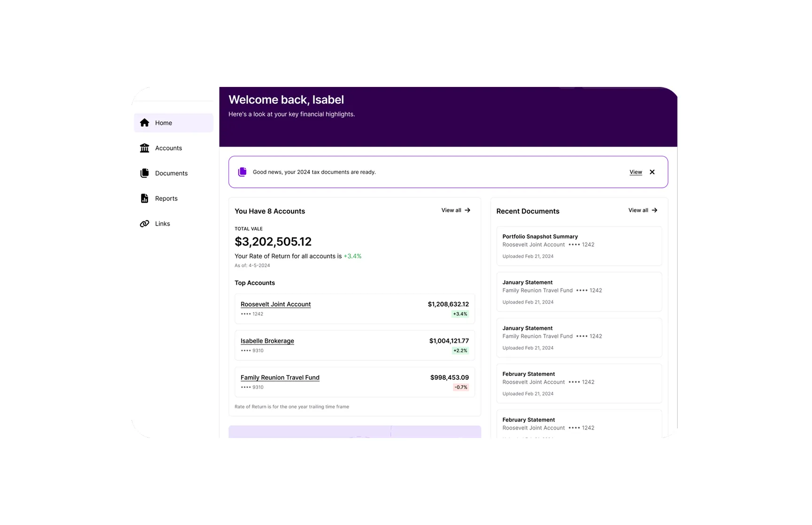This screenshot has height=525, width=812.
Task: Open Portfolio Snapshot Summary document
Action: (x=579, y=246)
